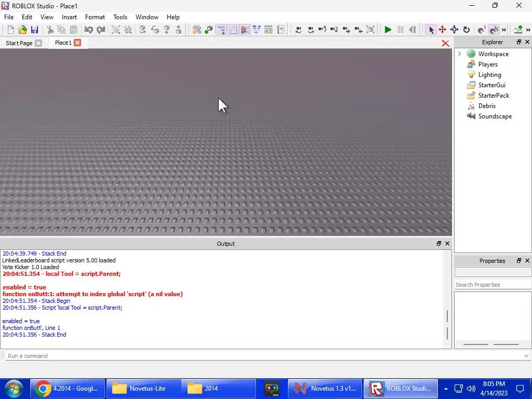Choose the Rotate tool
The width and height of the screenshot is (532, 399).
467,30
